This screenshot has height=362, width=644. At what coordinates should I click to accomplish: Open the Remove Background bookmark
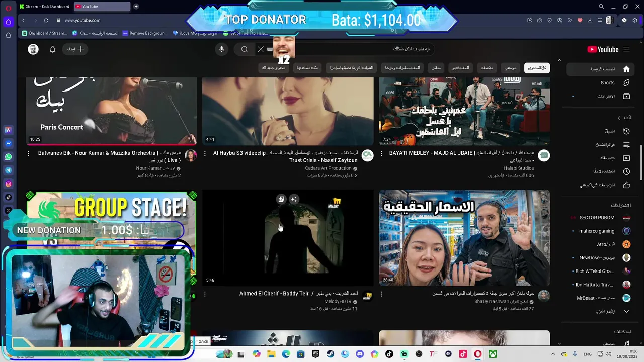tap(145, 33)
